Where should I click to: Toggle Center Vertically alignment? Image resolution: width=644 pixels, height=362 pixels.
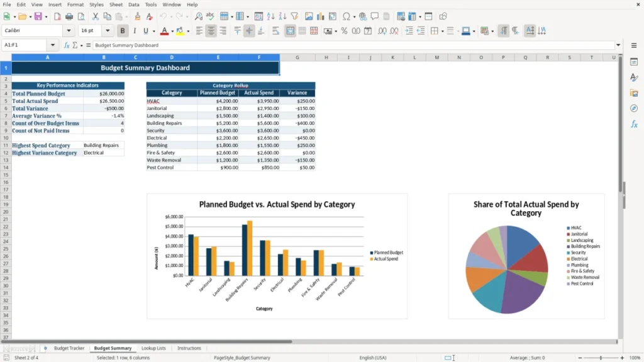point(249,31)
